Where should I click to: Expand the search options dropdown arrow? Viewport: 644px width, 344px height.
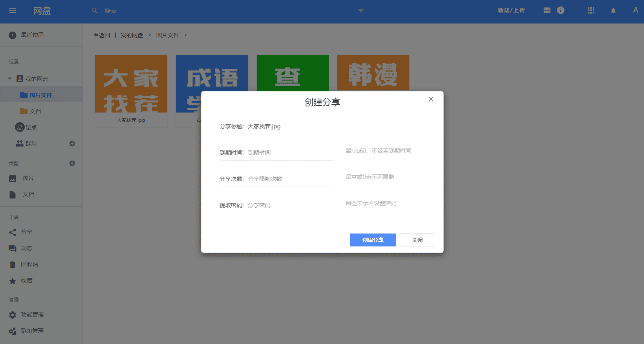[x=360, y=11]
